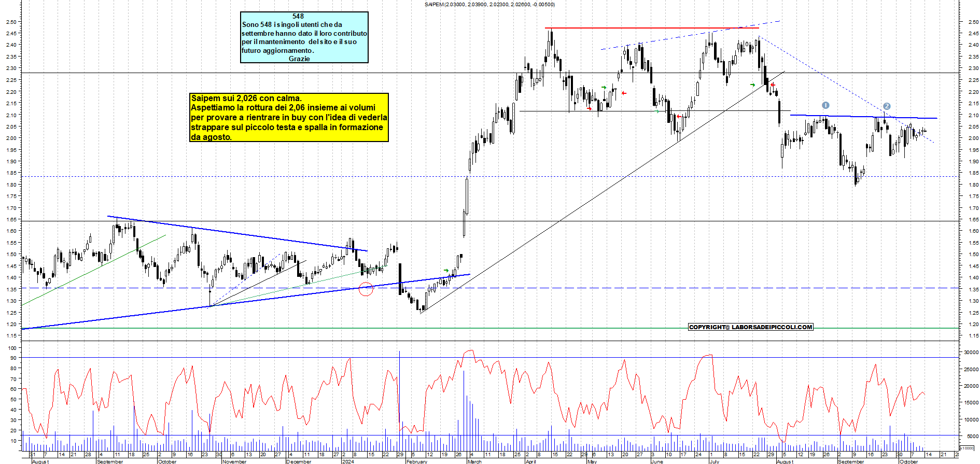Viewport: 980px width, 464px height.
Task: Click the 'May' label on the time axis
Action: point(592,461)
